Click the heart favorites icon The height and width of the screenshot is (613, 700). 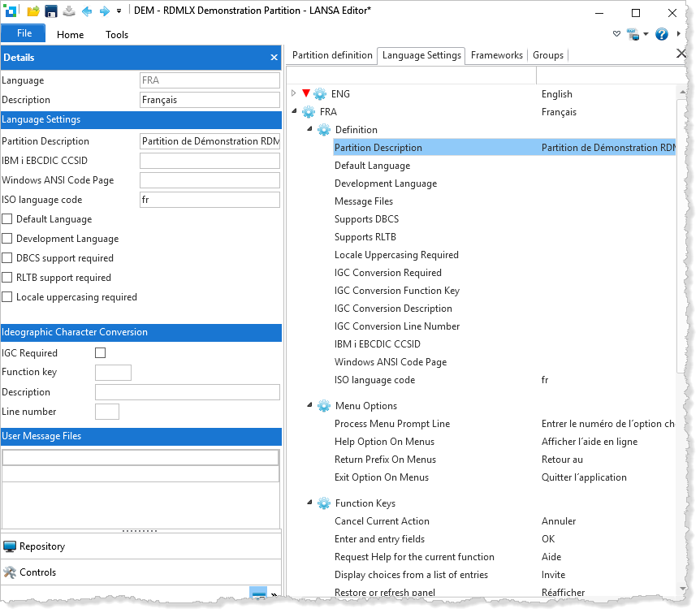coord(616,33)
